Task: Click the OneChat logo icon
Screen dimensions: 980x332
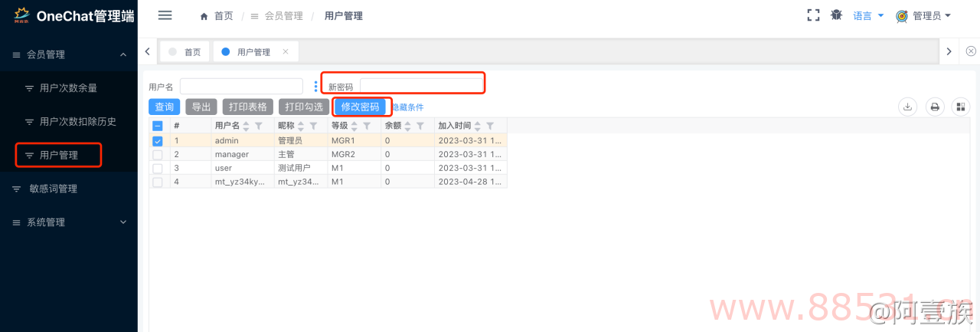Action: 22,15
